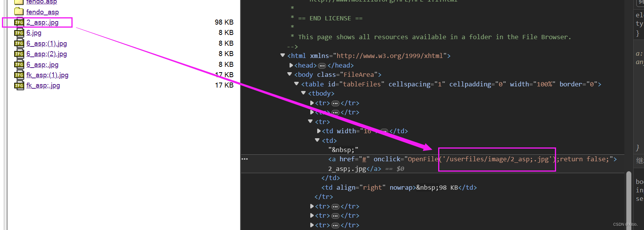644x230 pixels.
Task: Click the JPG icon beside 6_asp;(1).jpg
Action: click(19, 43)
